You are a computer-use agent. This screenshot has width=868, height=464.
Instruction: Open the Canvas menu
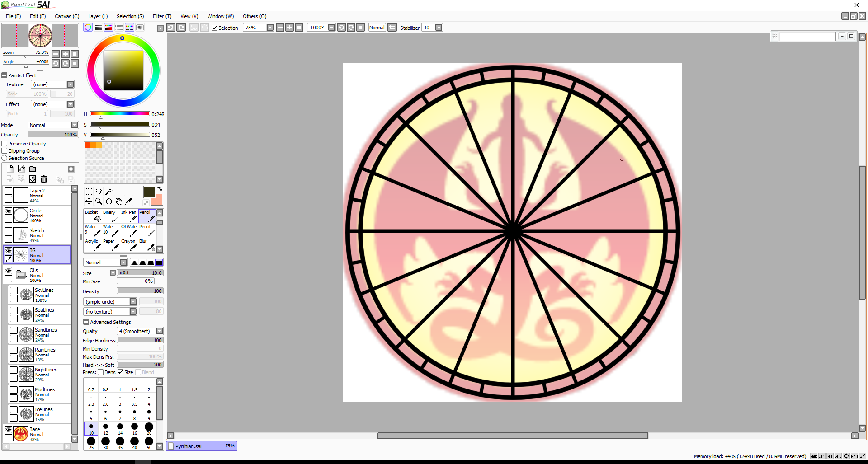(x=66, y=16)
